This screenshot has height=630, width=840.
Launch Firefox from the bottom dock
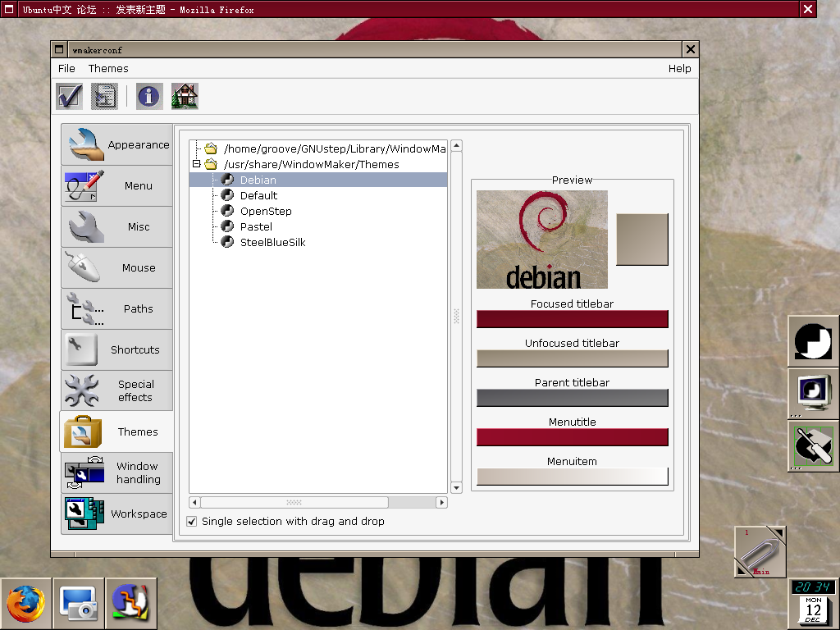point(25,604)
